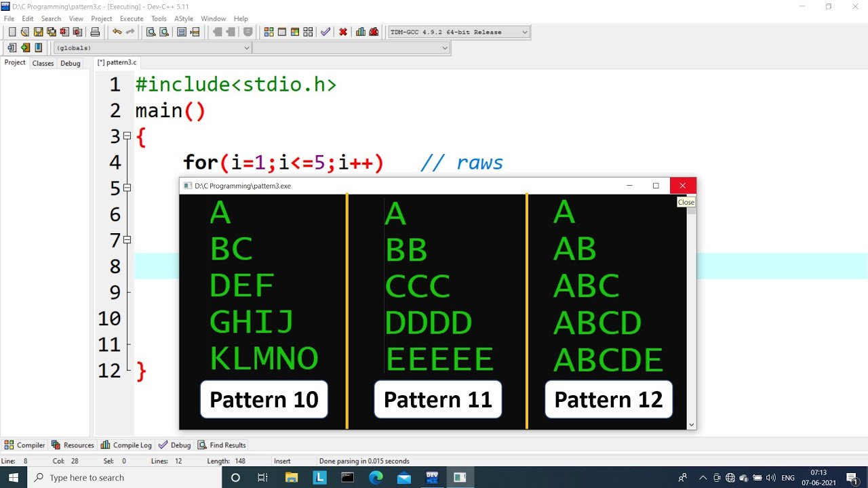Screen dimensions: 868x488
Task: Open the Find Results bottom tab
Action: [x=222, y=445]
